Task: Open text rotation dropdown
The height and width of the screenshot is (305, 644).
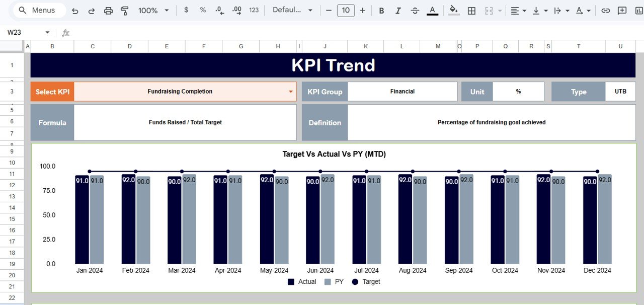Action: [x=583, y=11]
